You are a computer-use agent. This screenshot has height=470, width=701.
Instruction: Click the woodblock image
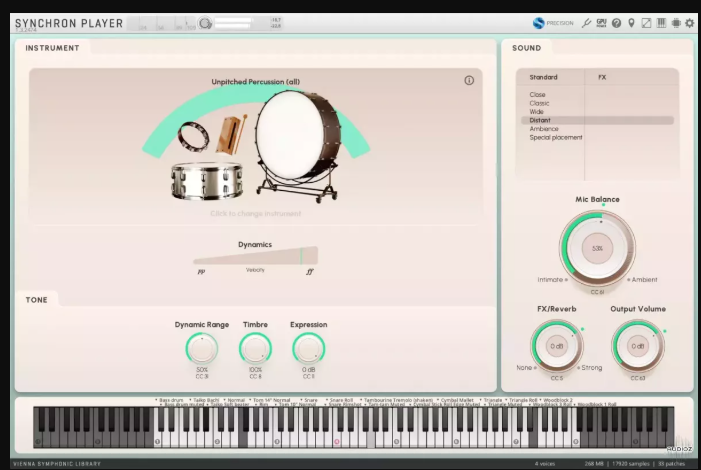[x=231, y=134]
